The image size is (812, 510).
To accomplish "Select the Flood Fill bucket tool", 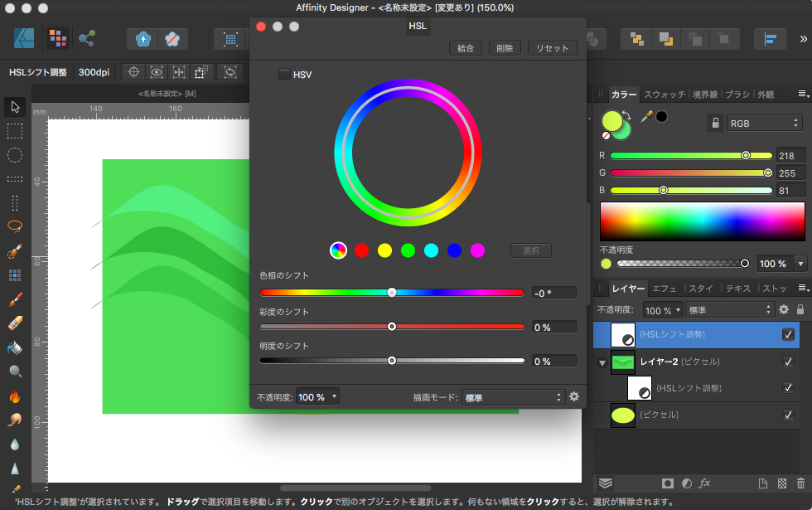I will coord(15,347).
